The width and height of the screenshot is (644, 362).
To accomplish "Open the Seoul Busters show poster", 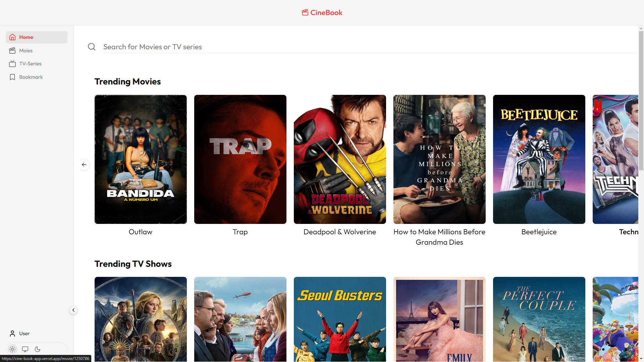I will [340, 318].
